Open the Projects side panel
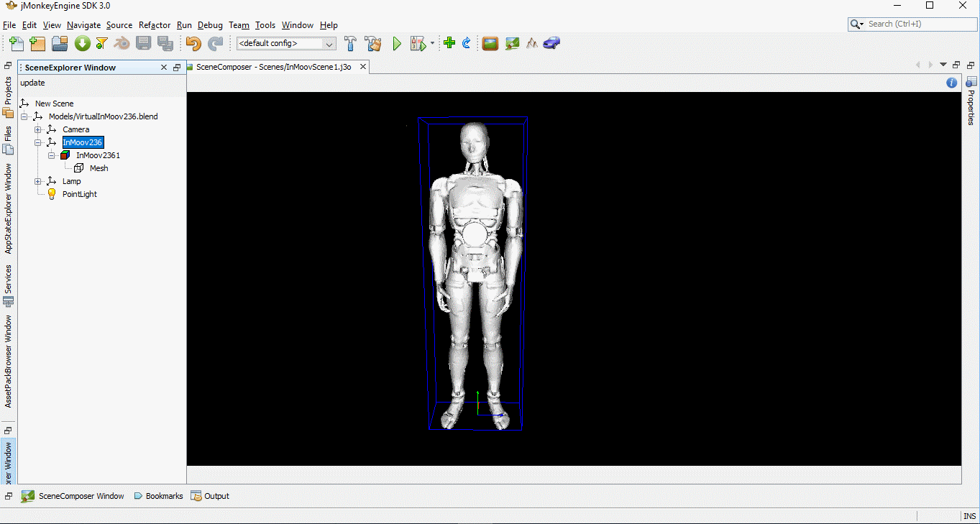Screen dimensions: 980x524 click(x=9, y=97)
